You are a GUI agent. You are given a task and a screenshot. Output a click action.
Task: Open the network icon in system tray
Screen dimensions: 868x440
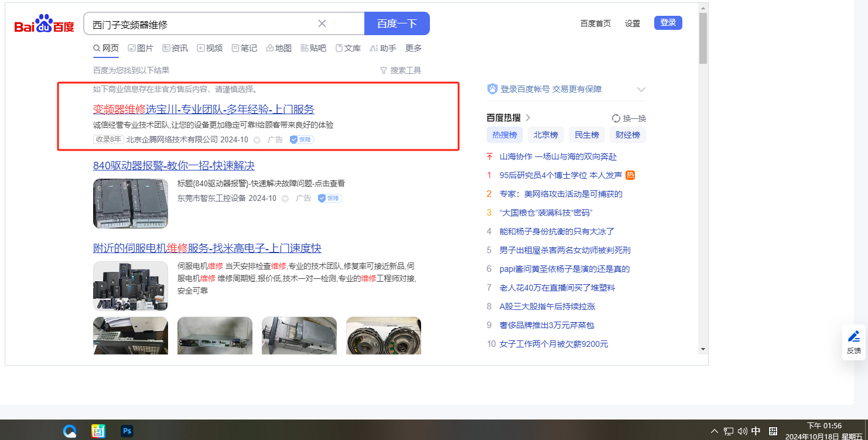click(x=729, y=432)
